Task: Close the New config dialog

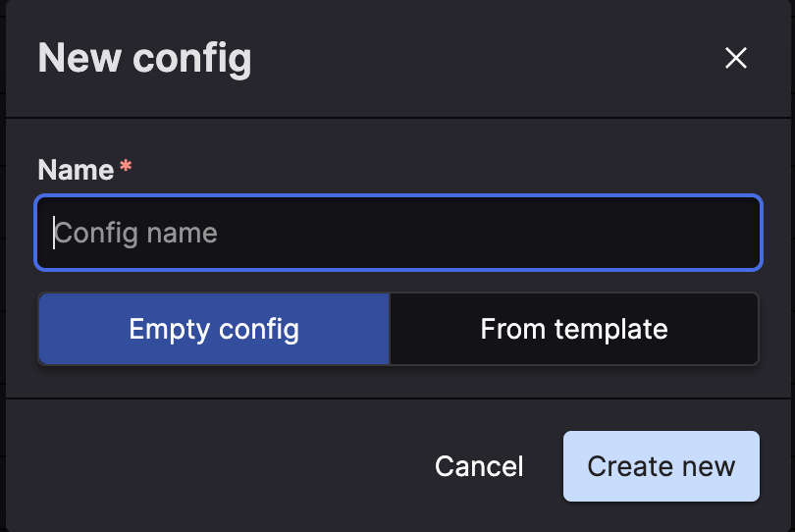Action: click(736, 59)
